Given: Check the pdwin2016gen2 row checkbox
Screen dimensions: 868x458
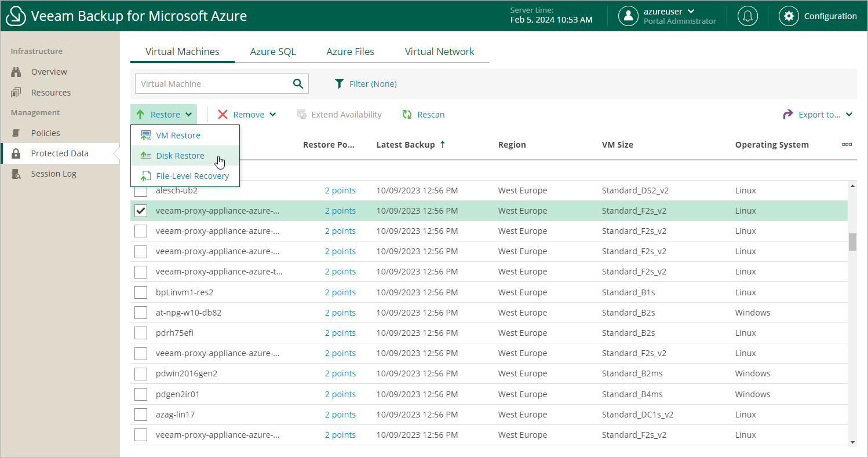Looking at the screenshot, I should (x=141, y=373).
